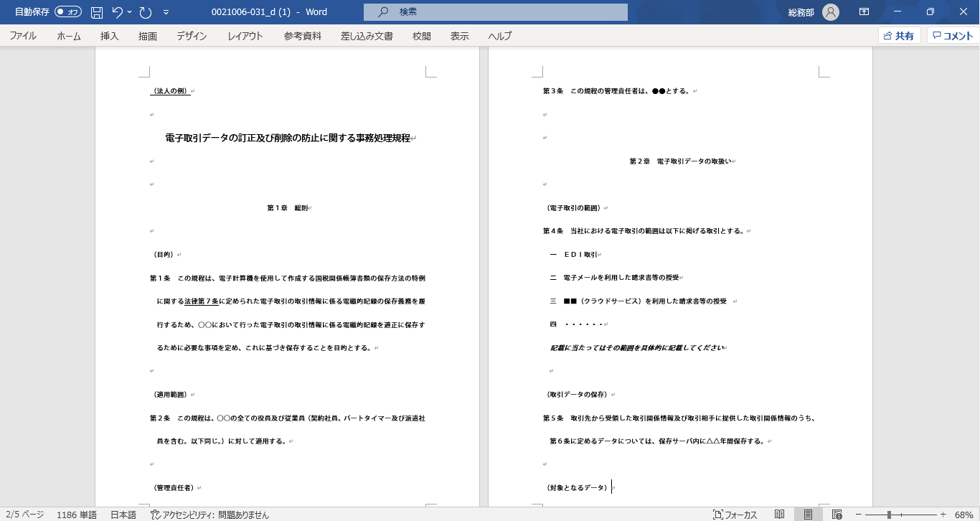Save the document with the floppy icon
980x521 pixels.
coord(97,12)
